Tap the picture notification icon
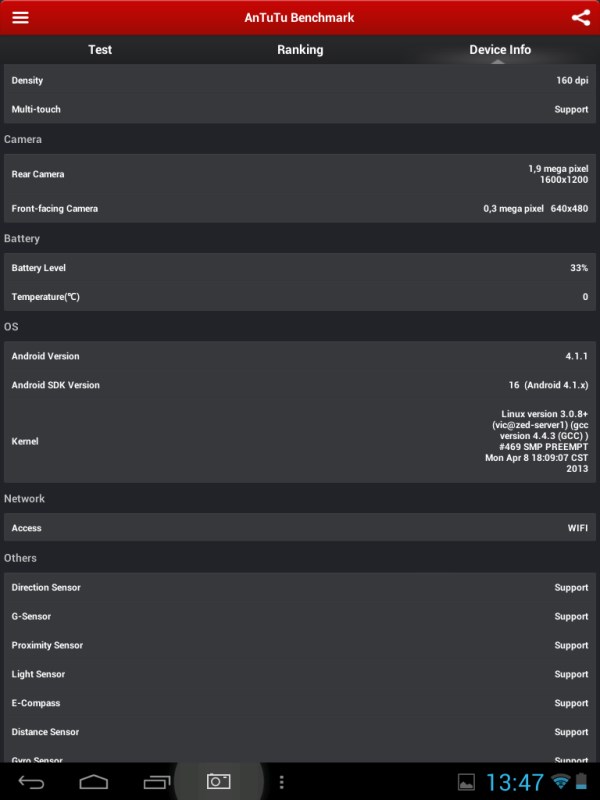The width and height of the screenshot is (600, 800). click(x=466, y=781)
